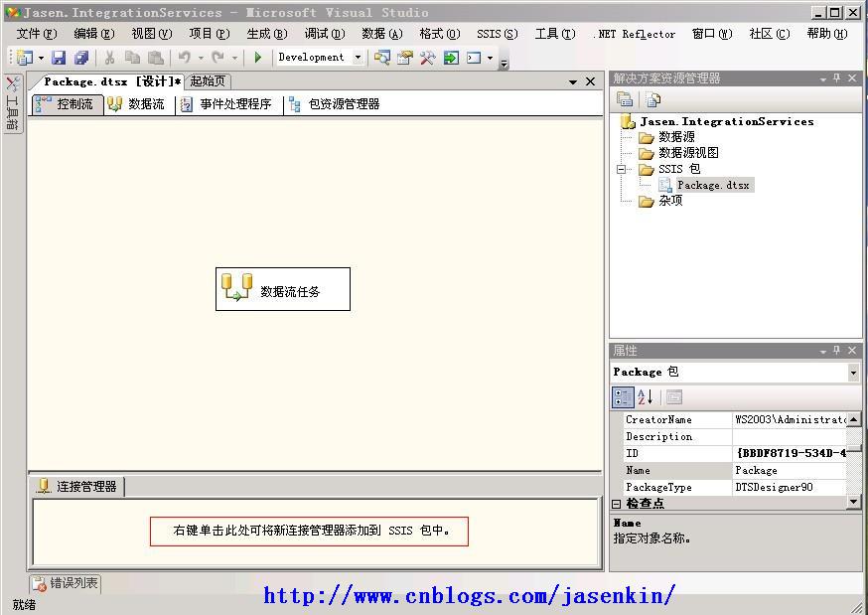Open dropdown beside command window icon
This screenshot has height=615, width=868.
(x=490, y=58)
